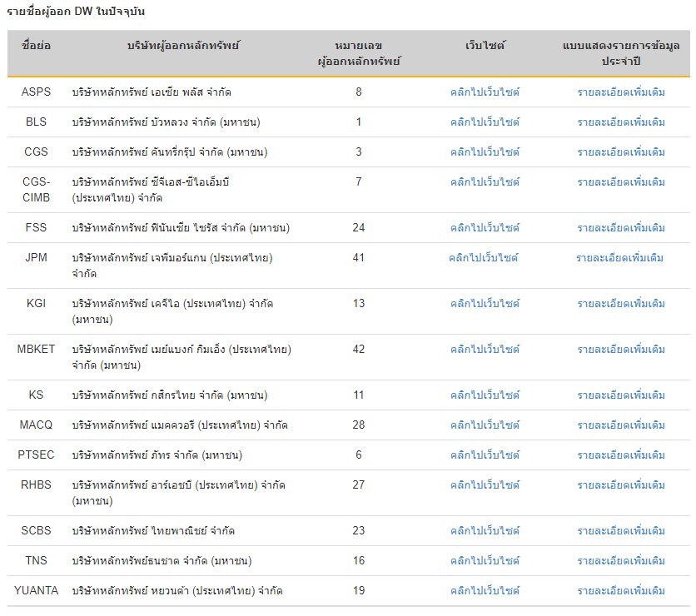Image resolution: width=696 pixels, height=616 pixels.
Task: Open website link for YUANTA row
Action: coord(485,591)
